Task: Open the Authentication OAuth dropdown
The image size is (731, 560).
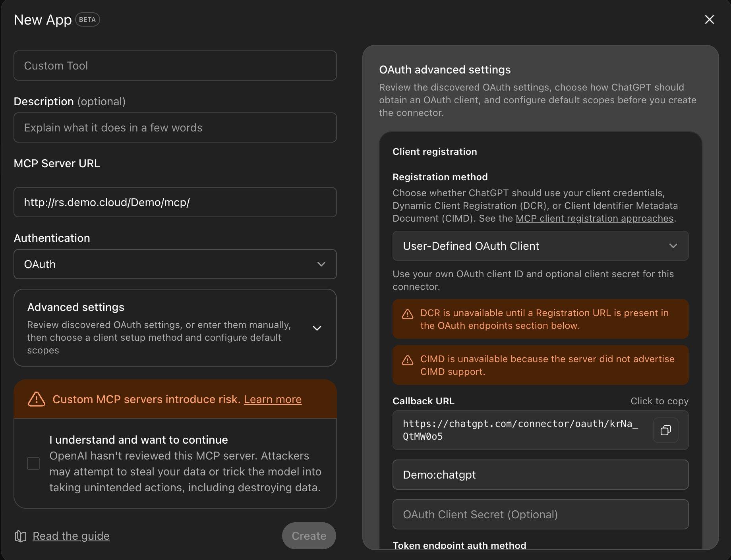Action: (175, 264)
